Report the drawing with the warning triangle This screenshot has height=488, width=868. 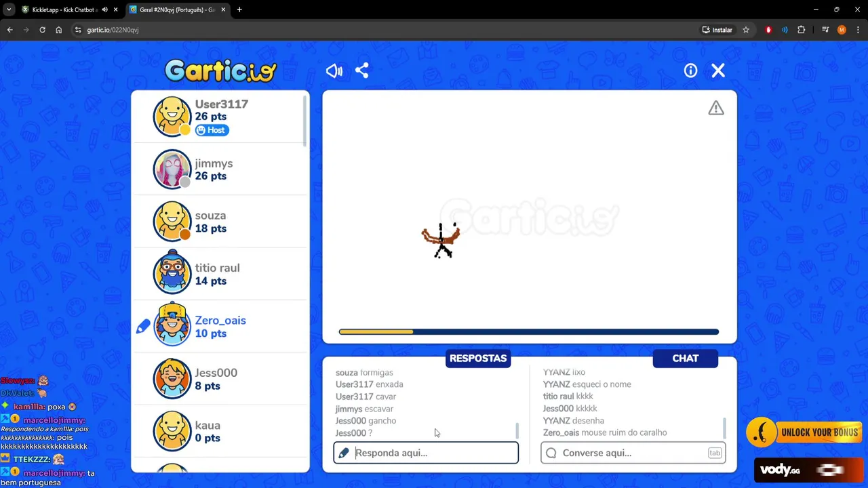pos(716,108)
